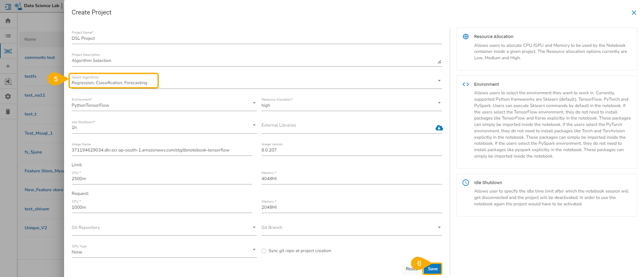Screen dimensions: 644x277
Task: Open the comments test project link
Action: [x=40, y=58]
